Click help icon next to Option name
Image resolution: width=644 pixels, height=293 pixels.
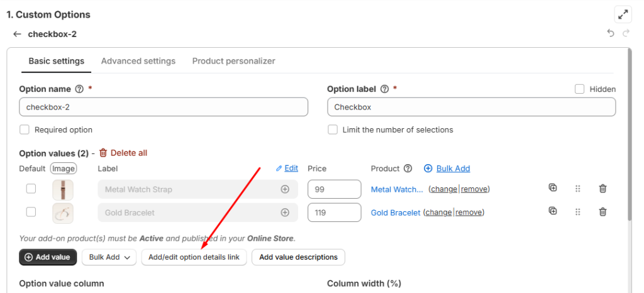[79, 89]
